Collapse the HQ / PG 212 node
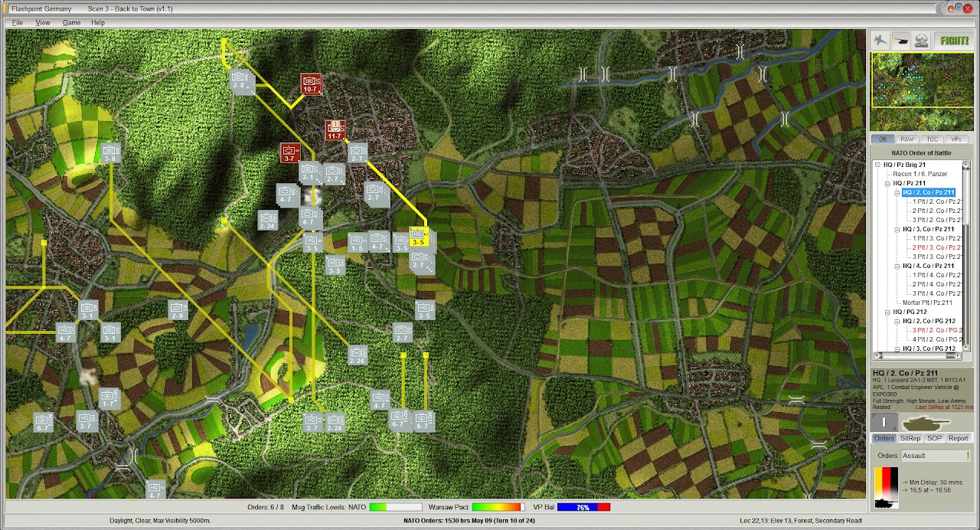980x530 pixels. coord(888,312)
